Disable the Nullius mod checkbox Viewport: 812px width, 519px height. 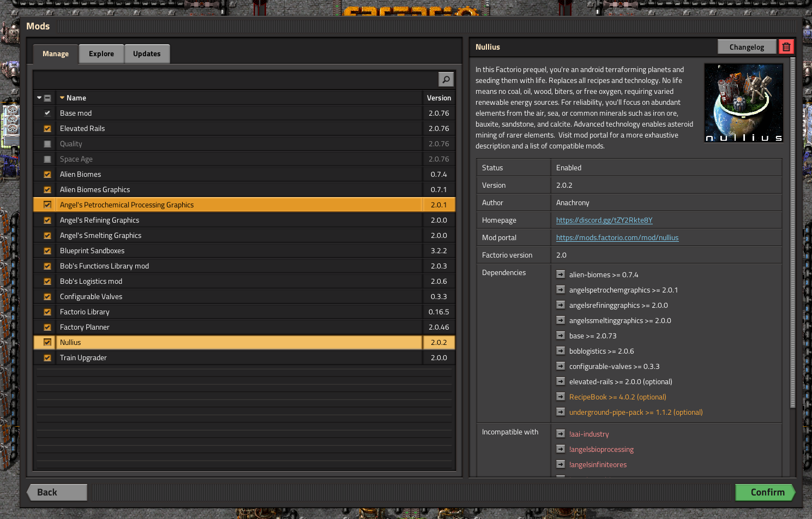click(47, 343)
